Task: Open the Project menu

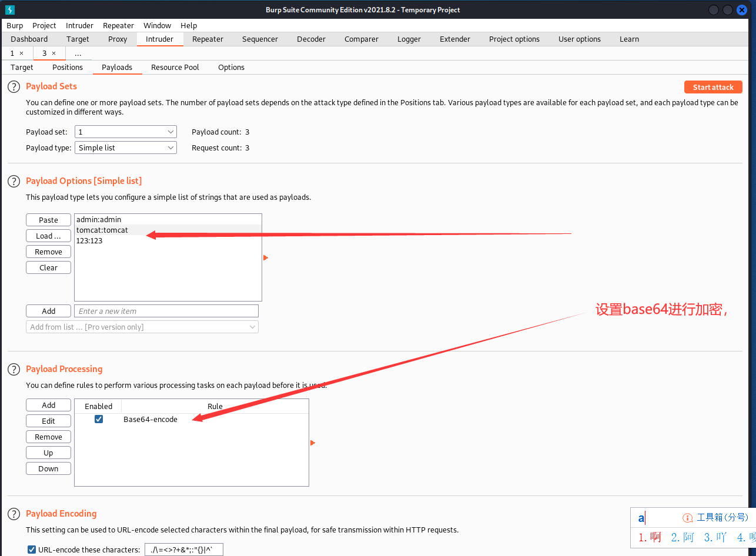Action: coord(44,25)
